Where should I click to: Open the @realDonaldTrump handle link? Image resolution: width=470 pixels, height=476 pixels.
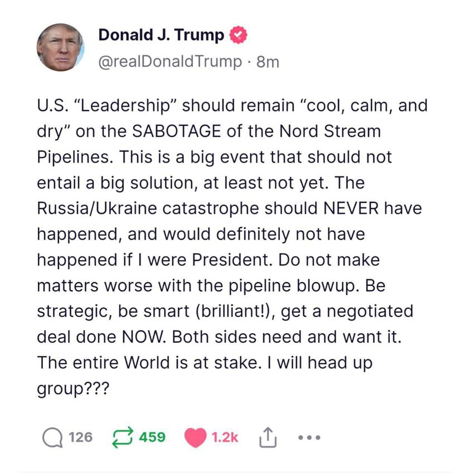pos(170,62)
